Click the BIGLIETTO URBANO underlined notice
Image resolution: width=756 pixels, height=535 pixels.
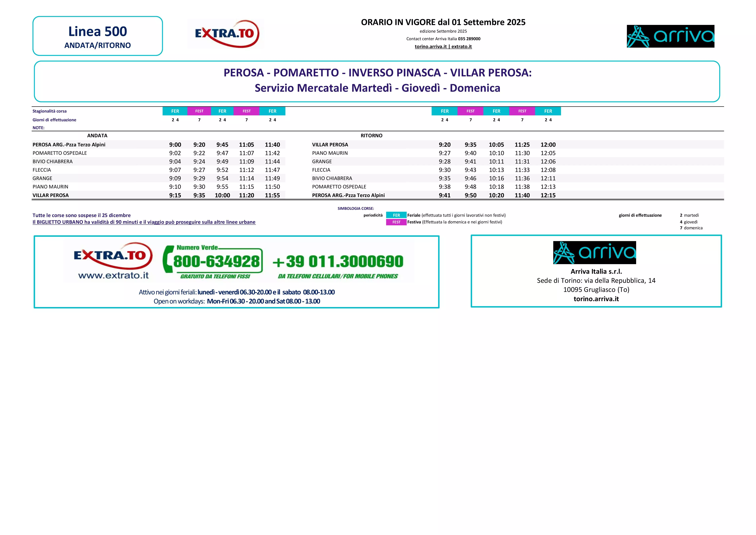[x=144, y=222]
